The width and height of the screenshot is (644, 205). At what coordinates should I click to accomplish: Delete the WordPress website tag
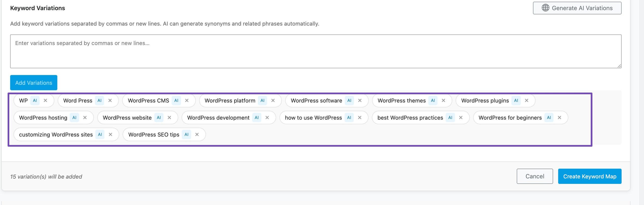169,117
